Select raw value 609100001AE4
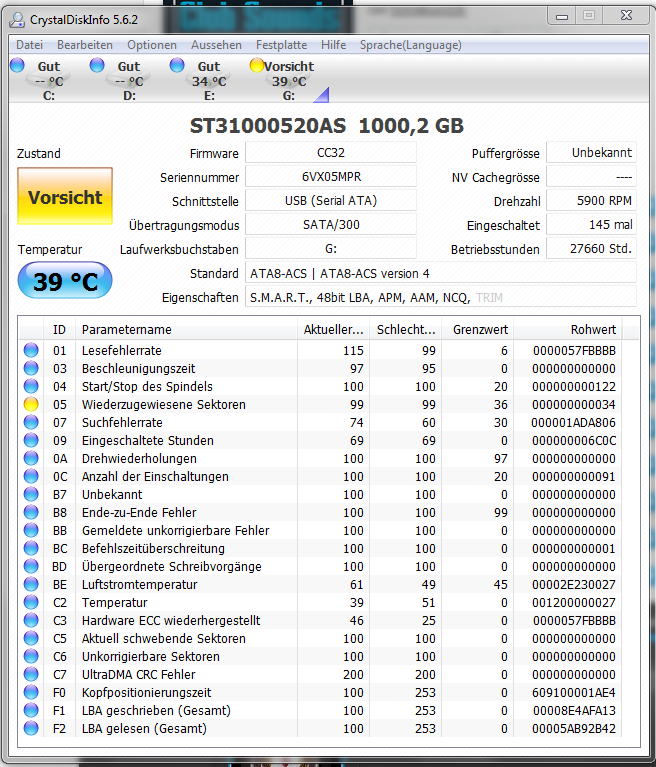The image size is (656, 767). pos(573,693)
